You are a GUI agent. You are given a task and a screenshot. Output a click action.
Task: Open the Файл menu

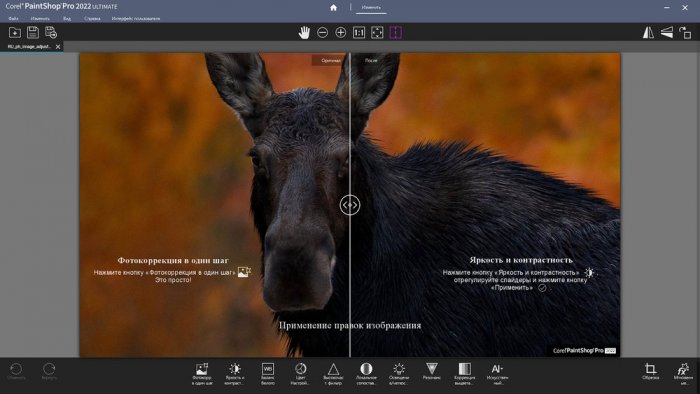(13, 19)
